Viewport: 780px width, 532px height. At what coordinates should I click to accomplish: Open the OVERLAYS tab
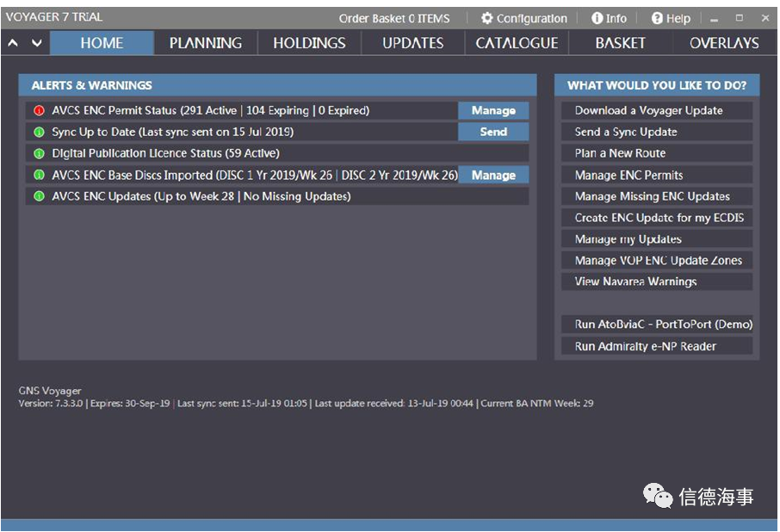point(724,43)
